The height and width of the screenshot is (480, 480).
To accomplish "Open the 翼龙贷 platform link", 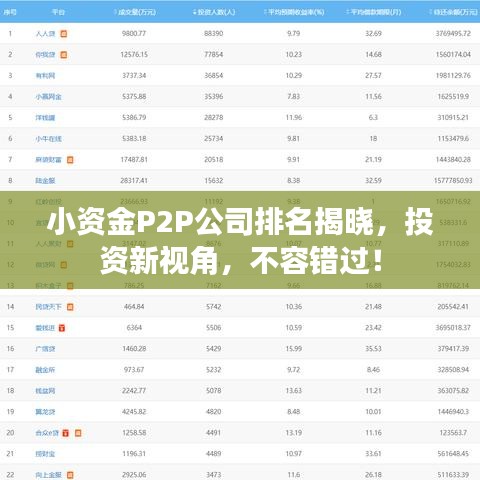I will pos(45,412).
